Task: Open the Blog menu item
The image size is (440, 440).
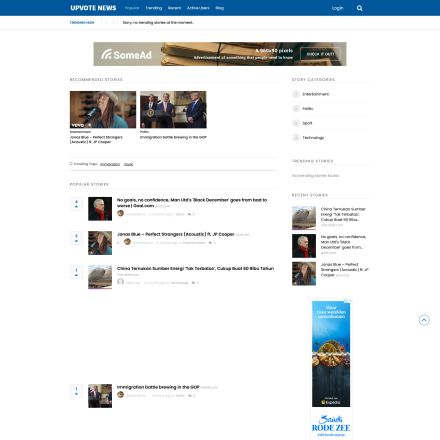Action: (x=220, y=8)
